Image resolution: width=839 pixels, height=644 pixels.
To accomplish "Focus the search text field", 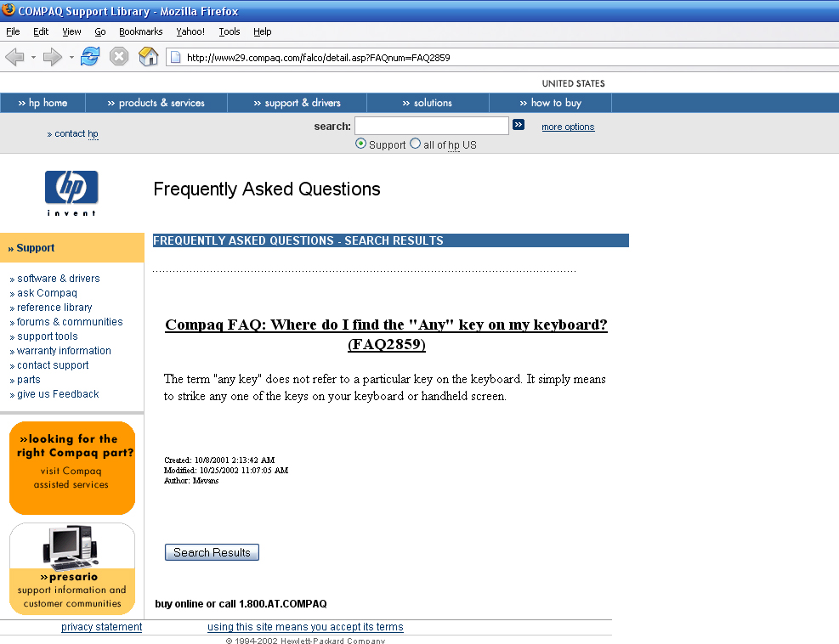I will tap(431, 126).
